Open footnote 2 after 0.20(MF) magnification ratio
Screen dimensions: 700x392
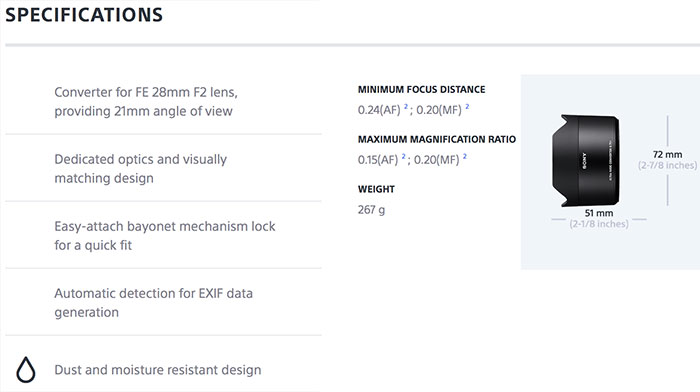[x=465, y=156]
